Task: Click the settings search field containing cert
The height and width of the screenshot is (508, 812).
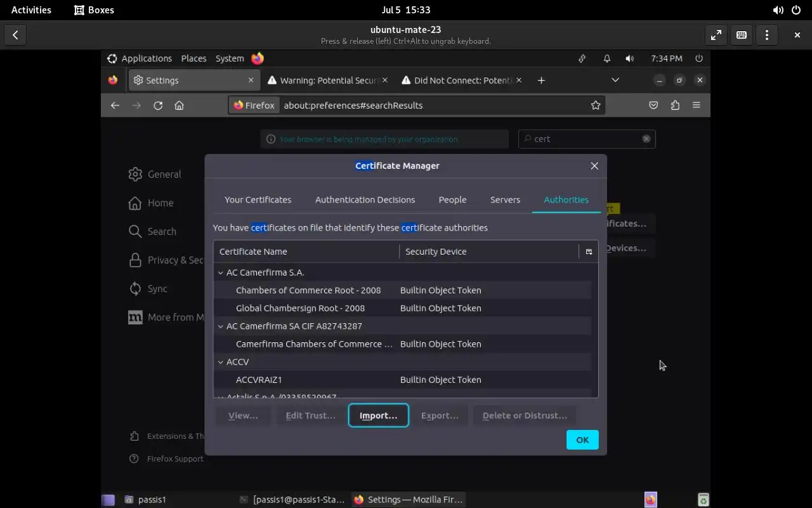Action: click(587, 139)
